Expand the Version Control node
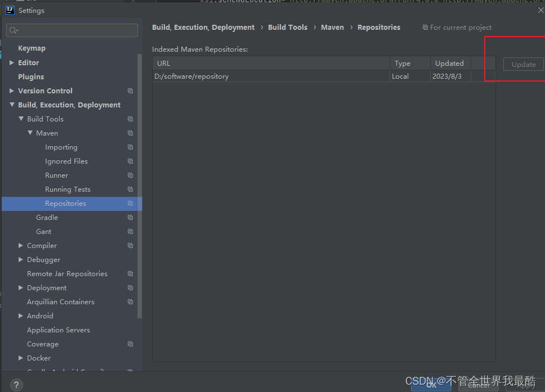 click(x=11, y=91)
